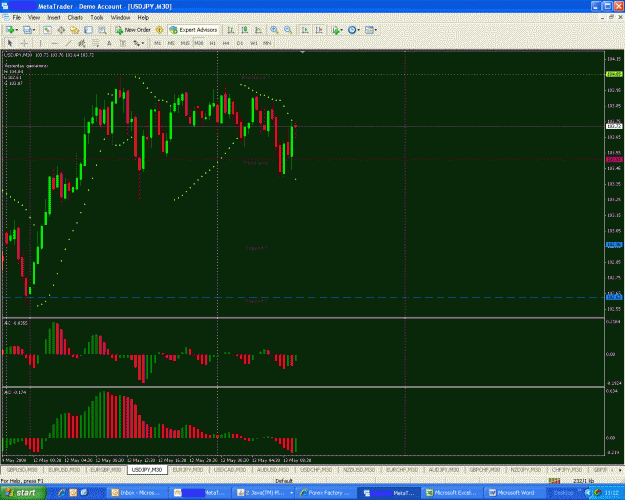Switch timeframe to M15
Viewport: 625px width, 500px height.
click(x=185, y=43)
